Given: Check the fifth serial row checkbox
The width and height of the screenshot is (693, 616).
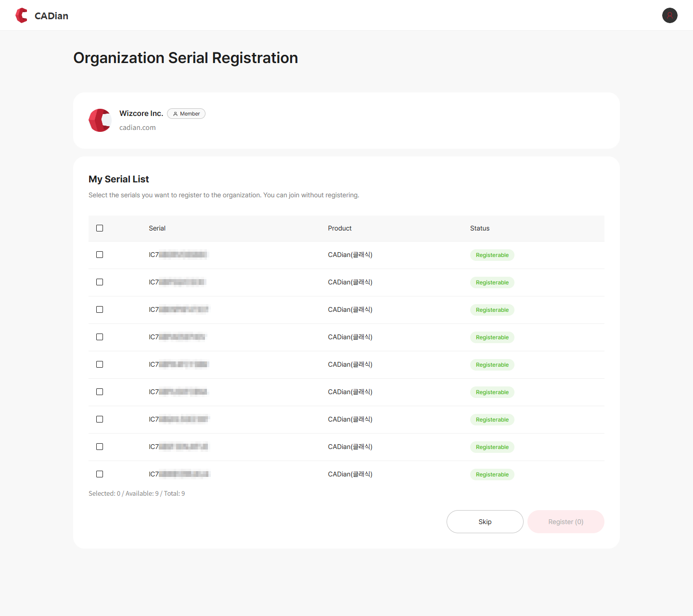Looking at the screenshot, I should [100, 364].
